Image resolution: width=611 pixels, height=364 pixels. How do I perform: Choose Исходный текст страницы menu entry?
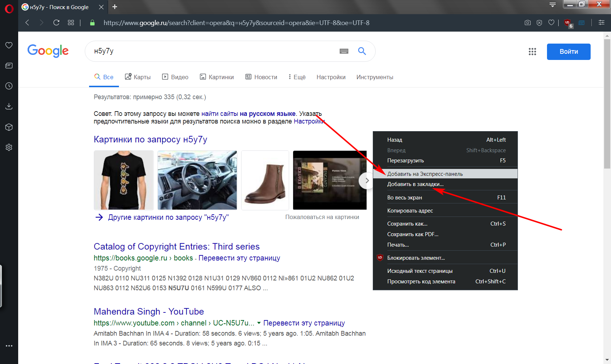(x=445, y=271)
